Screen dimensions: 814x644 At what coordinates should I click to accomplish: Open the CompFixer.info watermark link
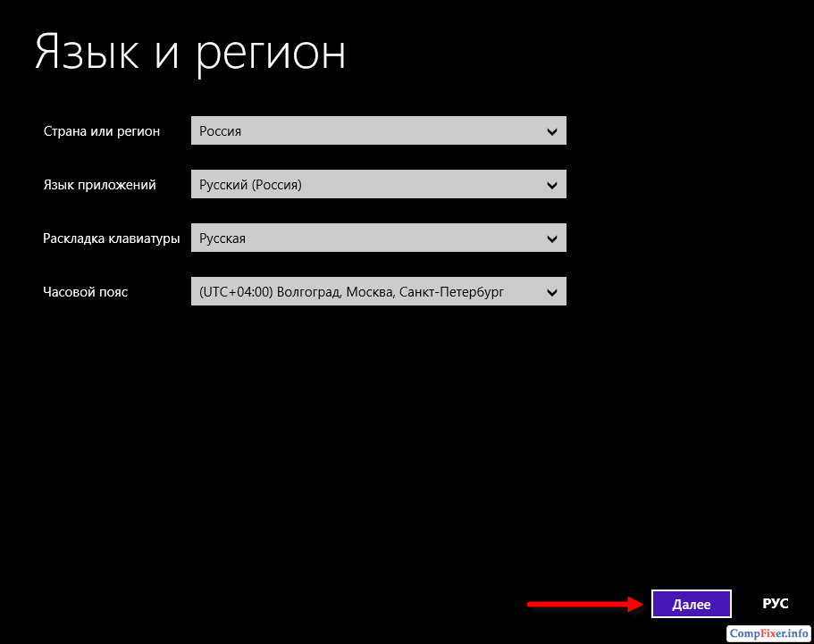coord(768,633)
